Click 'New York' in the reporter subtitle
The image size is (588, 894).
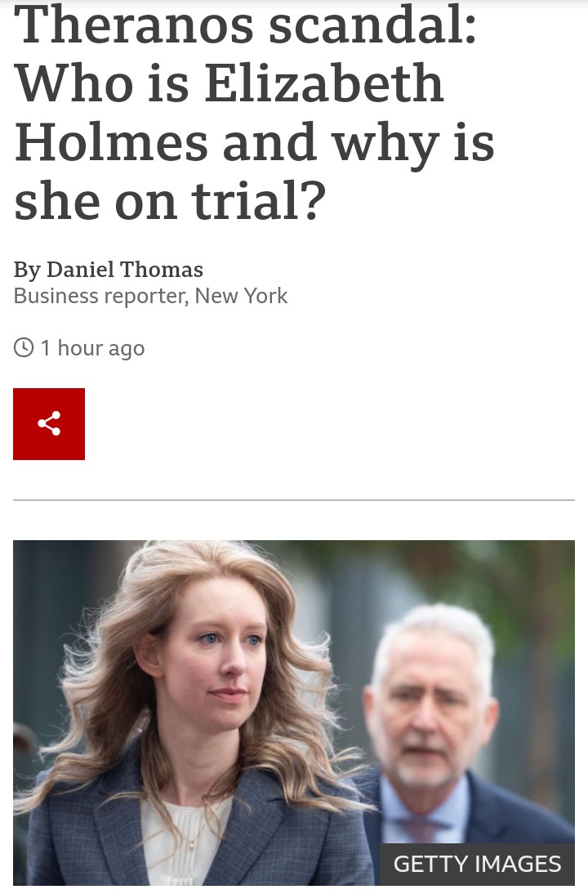(241, 296)
